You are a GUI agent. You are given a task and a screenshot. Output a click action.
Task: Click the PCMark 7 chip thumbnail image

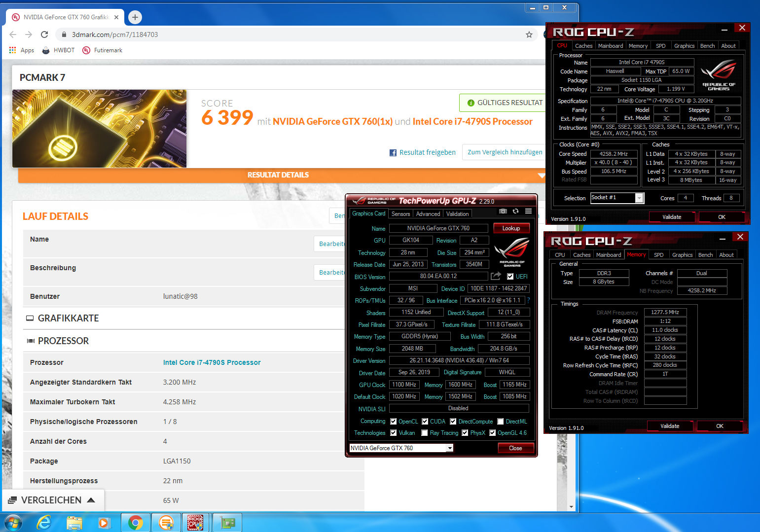tap(100, 129)
